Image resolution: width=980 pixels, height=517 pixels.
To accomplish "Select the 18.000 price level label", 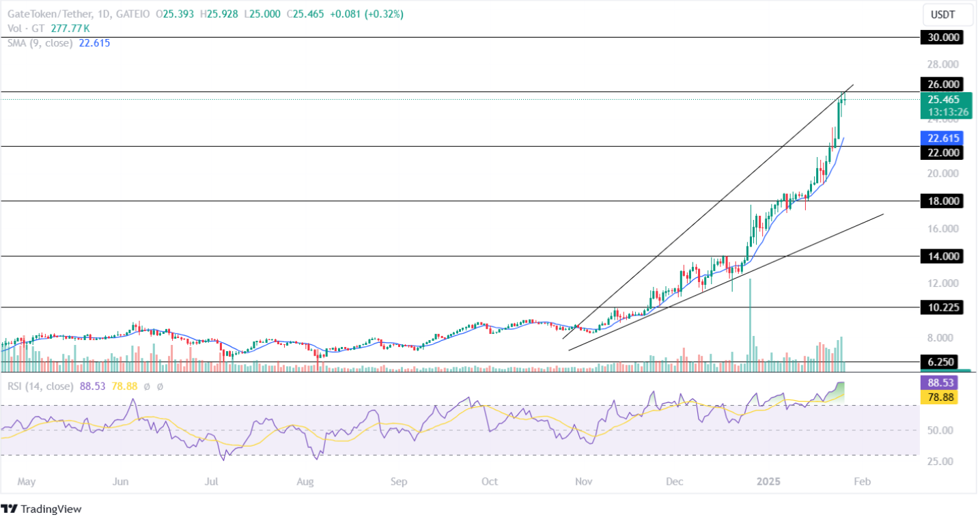I will tap(942, 201).
